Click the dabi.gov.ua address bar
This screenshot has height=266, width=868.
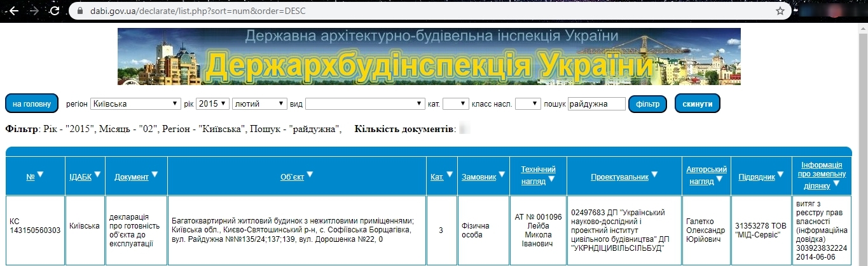click(429, 11)
